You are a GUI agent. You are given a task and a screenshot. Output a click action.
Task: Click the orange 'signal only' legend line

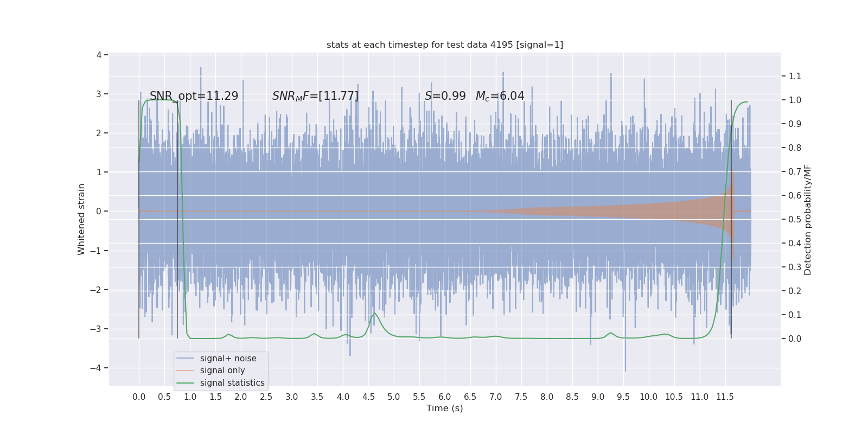pyautogui.click(x=185, y=371)
